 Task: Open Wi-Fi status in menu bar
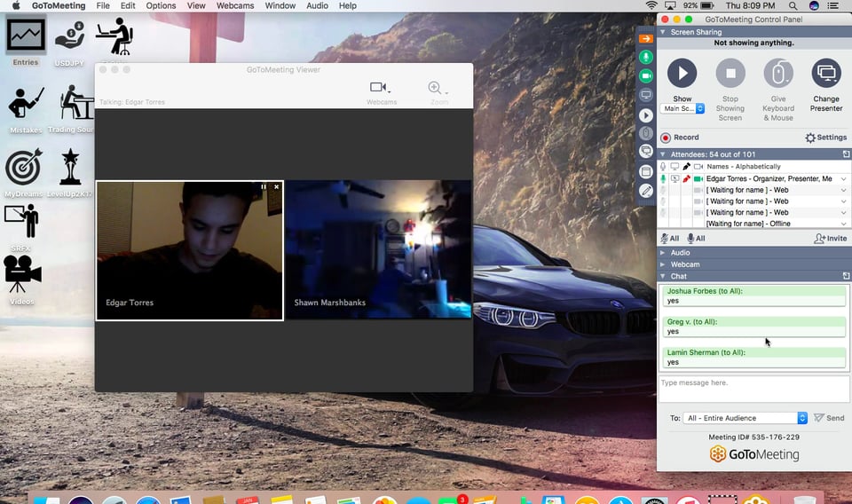651,5
